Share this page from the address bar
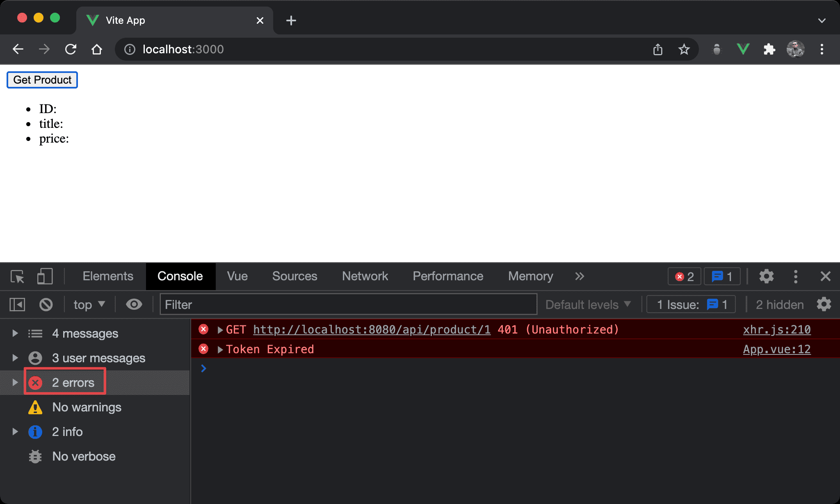The image size is (840, 504). 658,50
